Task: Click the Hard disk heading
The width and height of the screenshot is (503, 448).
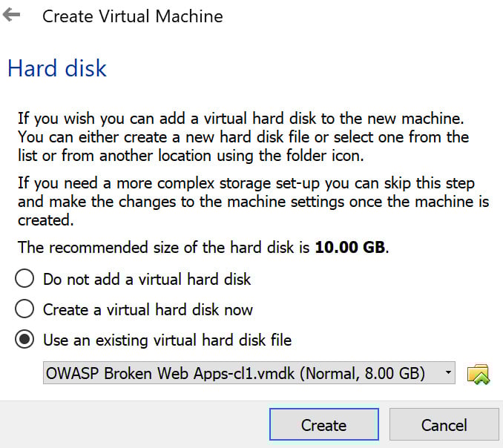Action: [57, 68]
